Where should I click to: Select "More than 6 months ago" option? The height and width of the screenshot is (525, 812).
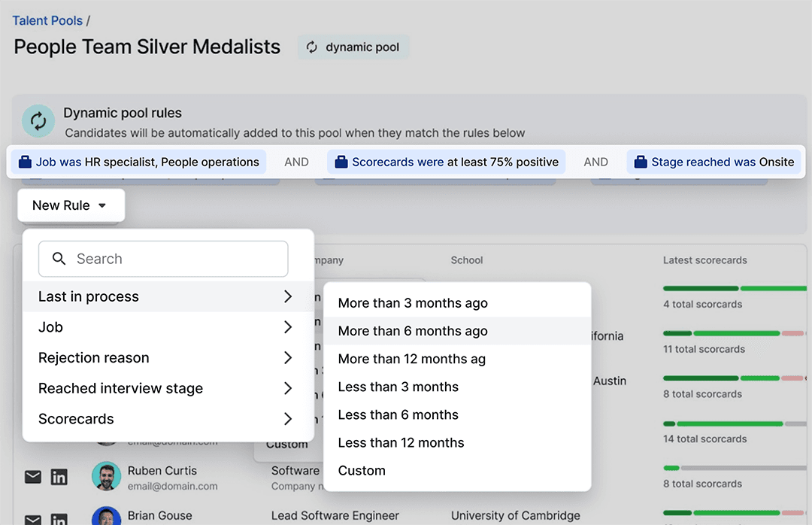(x=413, y=331)
